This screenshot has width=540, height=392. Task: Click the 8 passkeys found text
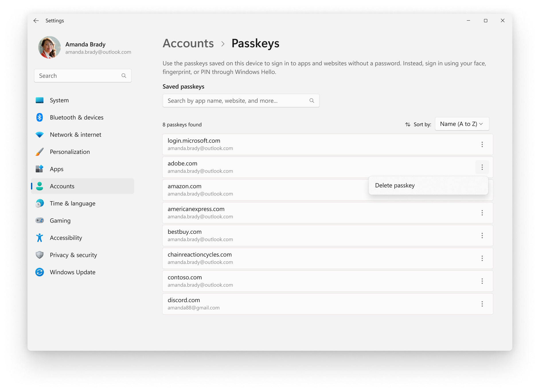(x=182, y=125)
